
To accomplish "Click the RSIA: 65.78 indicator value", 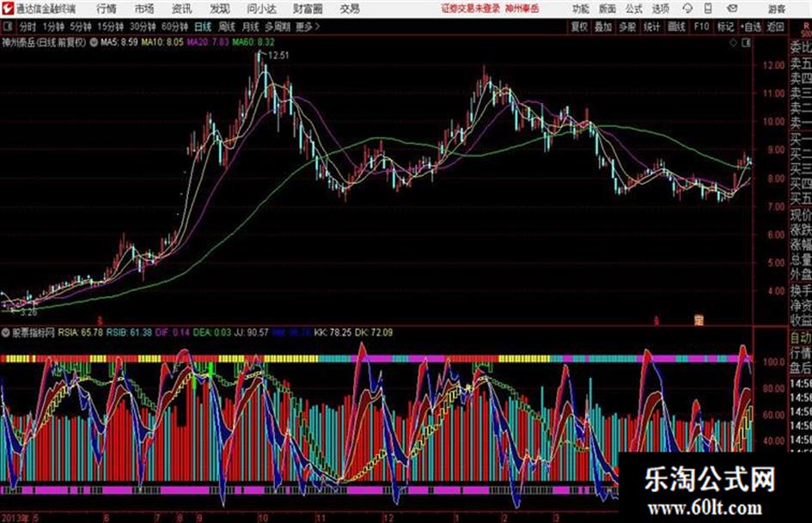I will [x=80, y=332].
